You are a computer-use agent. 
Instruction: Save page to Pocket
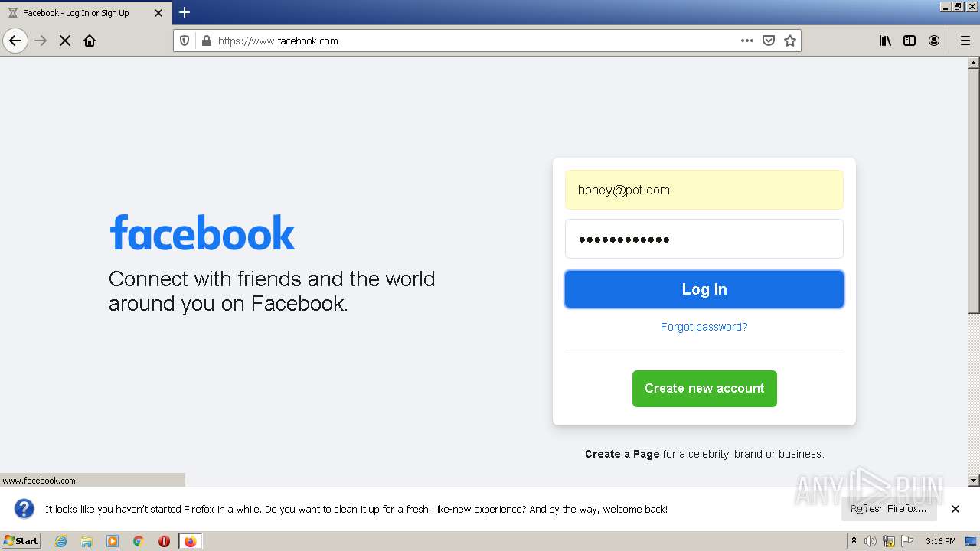click(x=769, y=41)
